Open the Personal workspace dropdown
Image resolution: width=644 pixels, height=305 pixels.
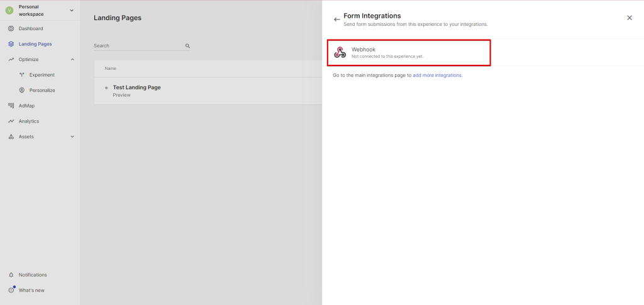pyautogui.click(x=71, y=10)
